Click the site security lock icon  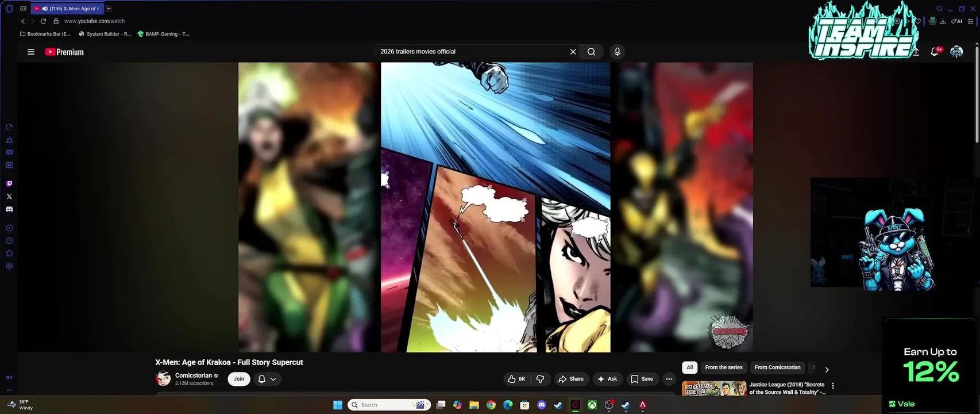click(56, 21)
